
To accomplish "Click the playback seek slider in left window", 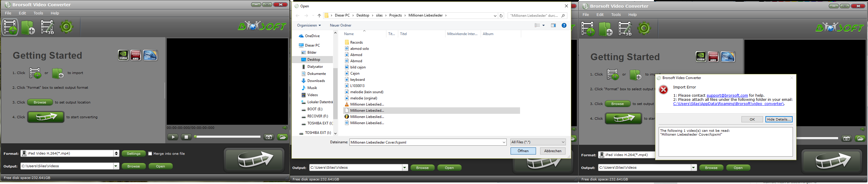I will point(228,137).
